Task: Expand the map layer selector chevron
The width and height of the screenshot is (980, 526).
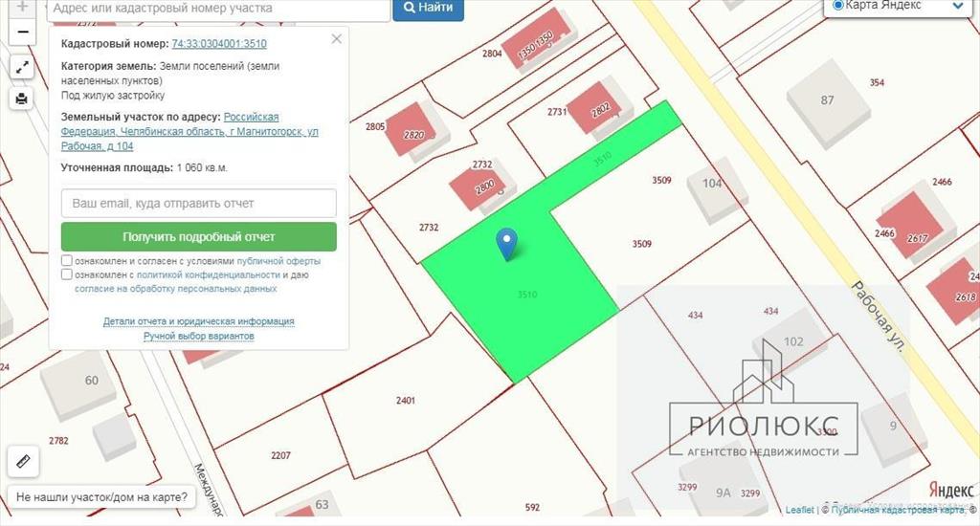Action: (957, 7)
